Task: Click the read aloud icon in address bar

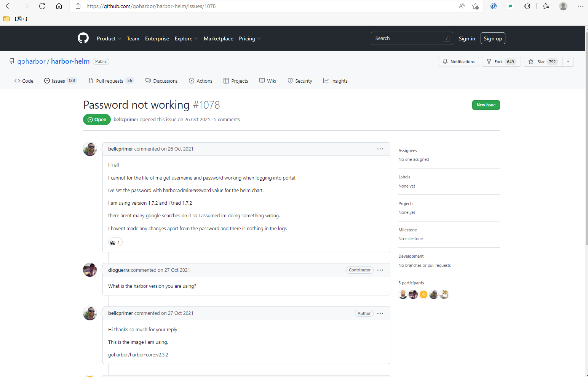Action: [462, 6]
